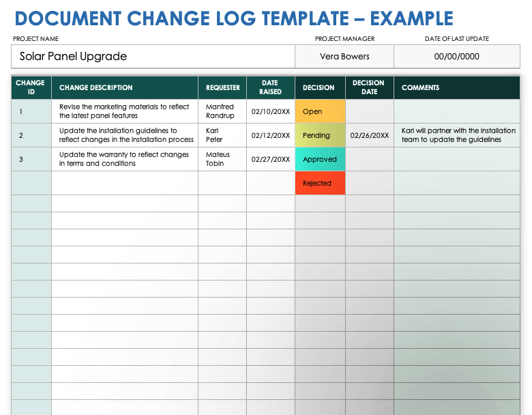Click the Requester column header

(x=222, y=87)
